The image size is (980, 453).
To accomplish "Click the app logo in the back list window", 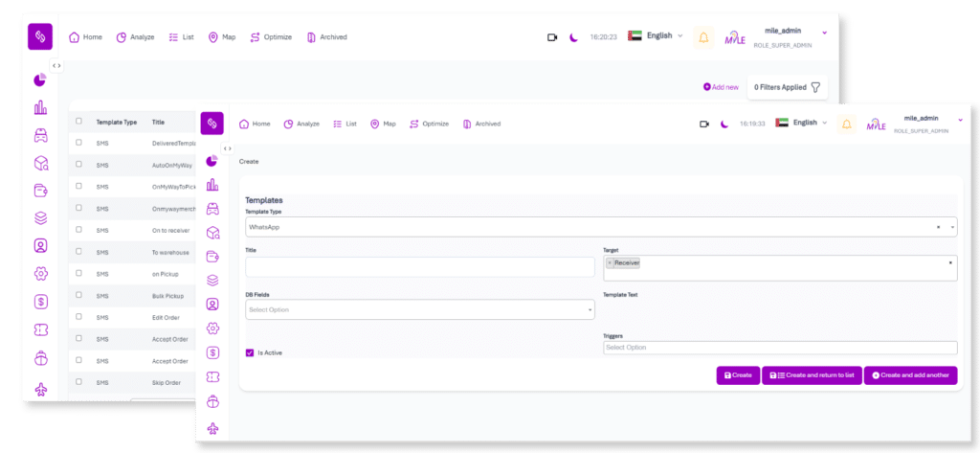I will coord(40,37).
